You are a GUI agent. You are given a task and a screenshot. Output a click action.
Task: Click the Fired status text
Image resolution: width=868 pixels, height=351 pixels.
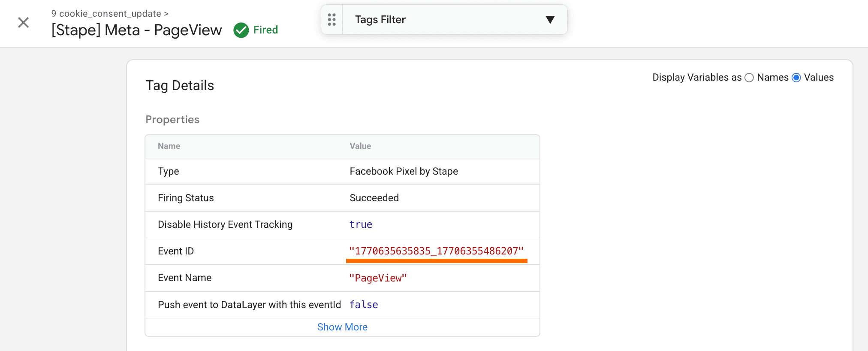[265, 30]
